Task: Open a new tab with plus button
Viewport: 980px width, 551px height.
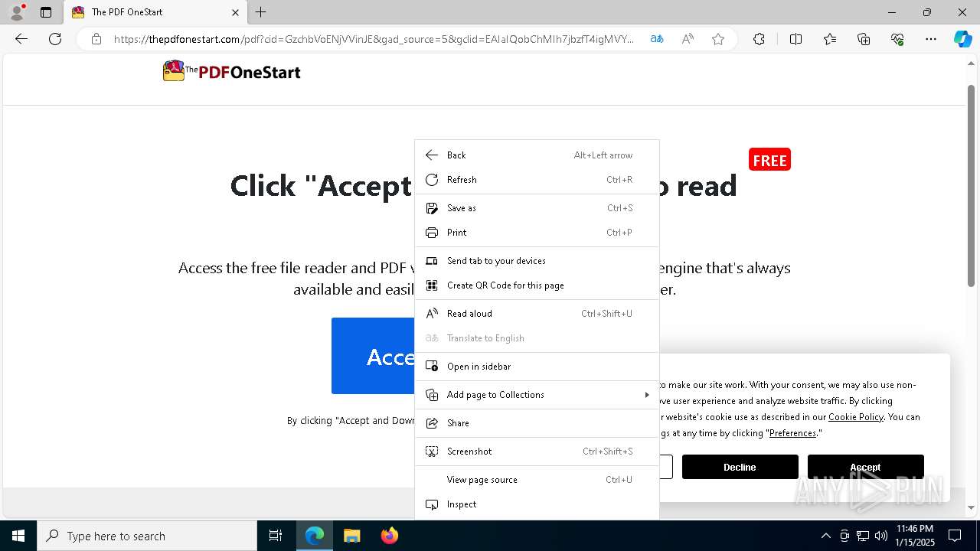Action: pos(261,12)
